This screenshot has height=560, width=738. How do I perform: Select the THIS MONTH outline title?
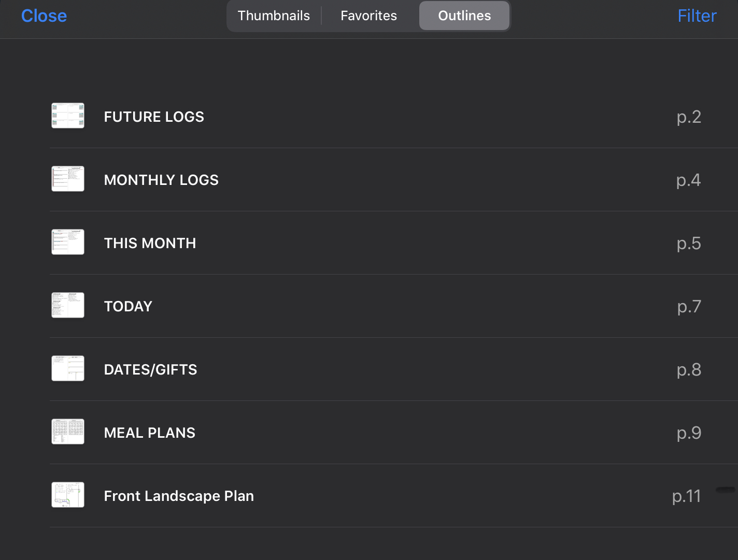(x=150, y=243)
